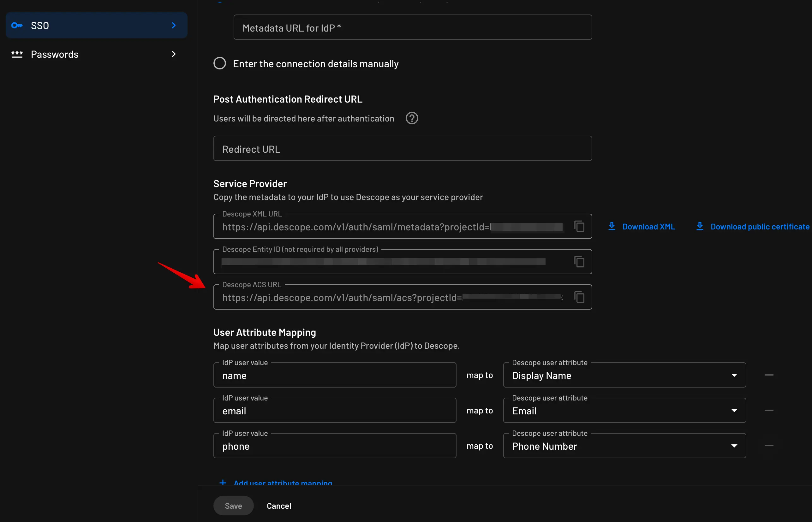Click the plus icon to add attribute mapping
The image size is (812, 522).
[x=223, y=483]
